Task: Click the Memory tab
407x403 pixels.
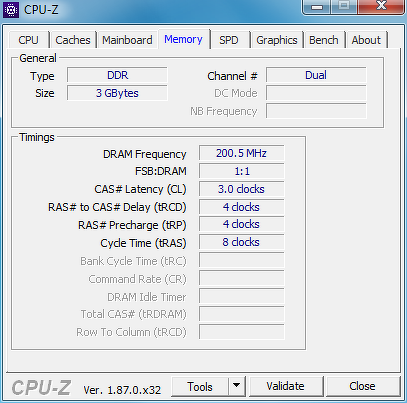Action: click(183, 39)
